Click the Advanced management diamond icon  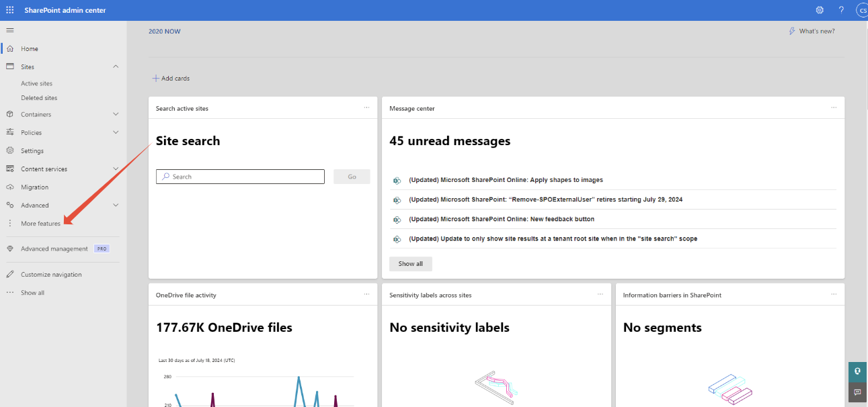9,248
